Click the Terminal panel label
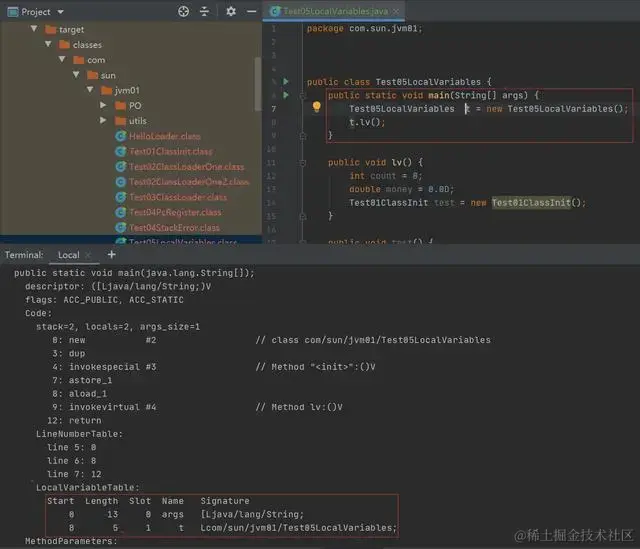640x549 pixels. (x=24, y=255)
